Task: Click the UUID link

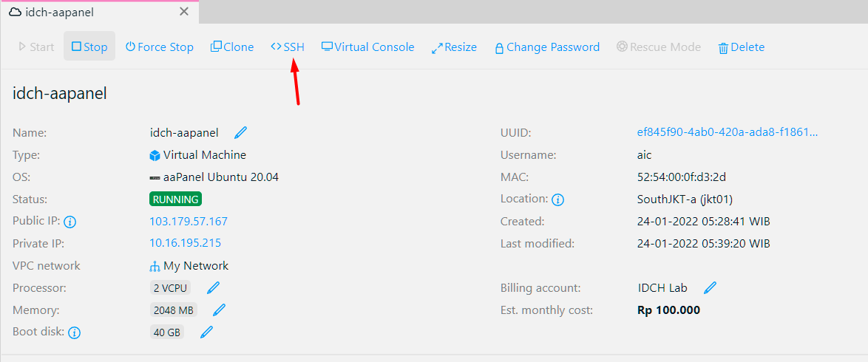Action: [x=728, y=133]
